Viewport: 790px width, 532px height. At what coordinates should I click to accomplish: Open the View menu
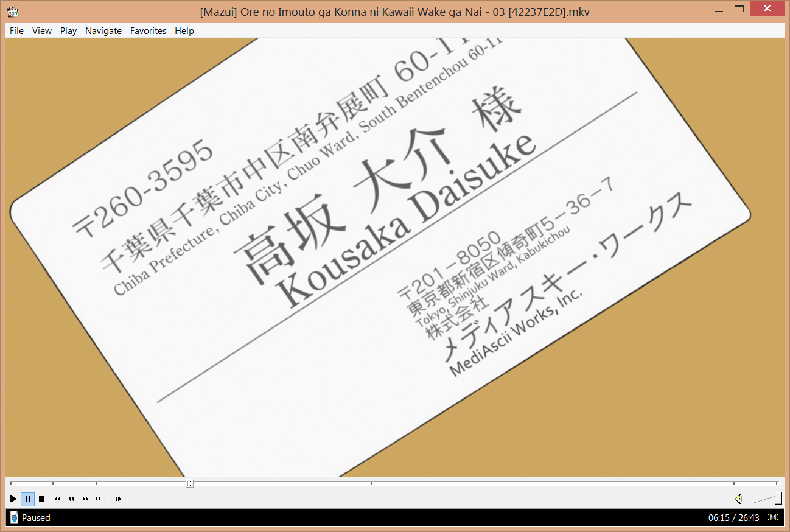42,31
